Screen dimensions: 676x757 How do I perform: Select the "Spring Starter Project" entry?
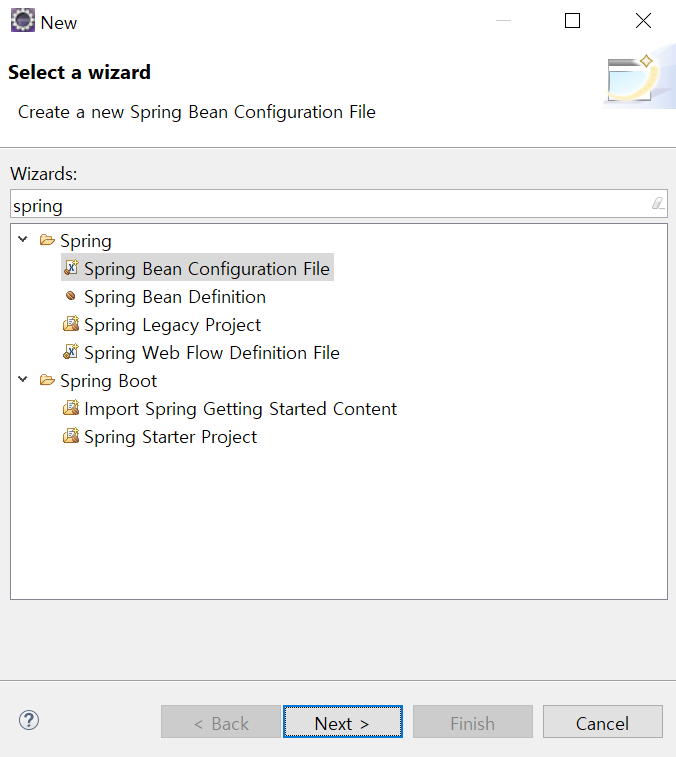pos(170,437)
